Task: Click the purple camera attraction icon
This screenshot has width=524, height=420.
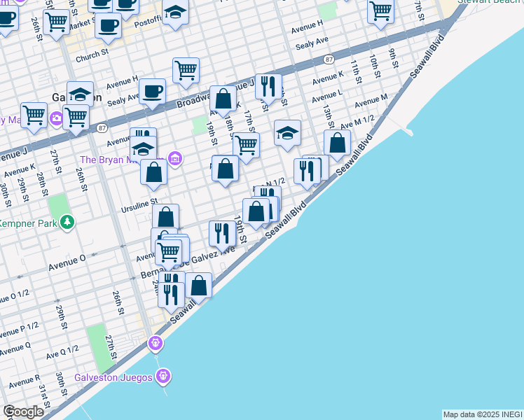Action: (x=57, y=118)
